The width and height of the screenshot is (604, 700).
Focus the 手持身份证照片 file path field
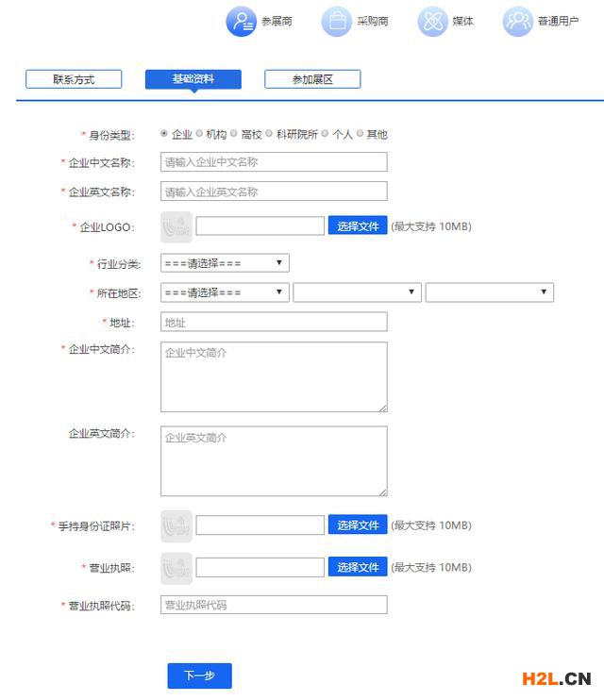(260, 525)
